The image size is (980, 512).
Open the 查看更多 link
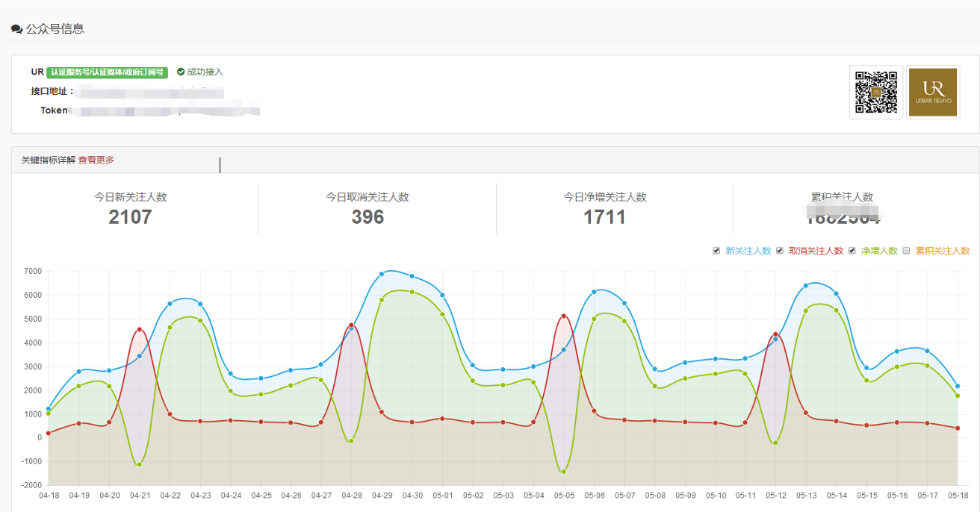pos(96,160)
